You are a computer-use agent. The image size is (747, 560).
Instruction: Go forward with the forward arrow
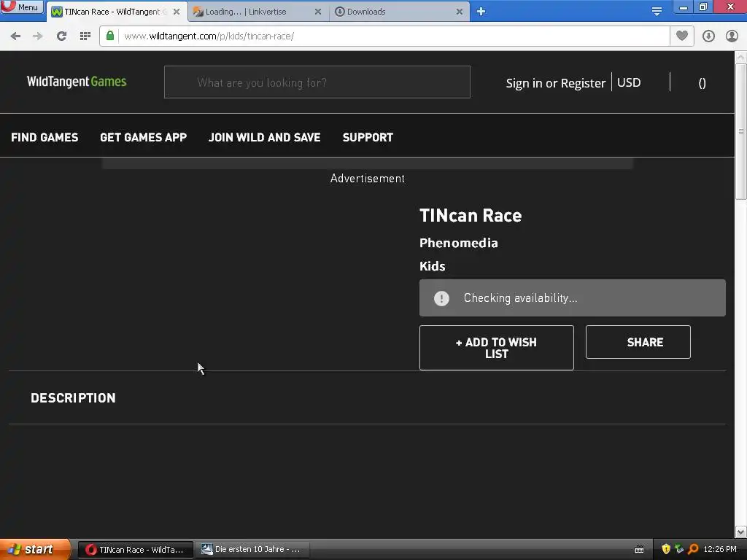click(38, 36)
